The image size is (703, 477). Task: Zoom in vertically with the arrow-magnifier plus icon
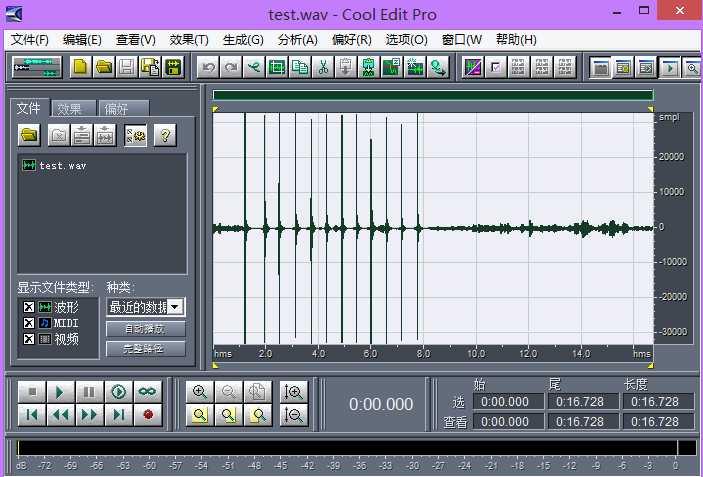pyautogui.click(x=294, y=392)
